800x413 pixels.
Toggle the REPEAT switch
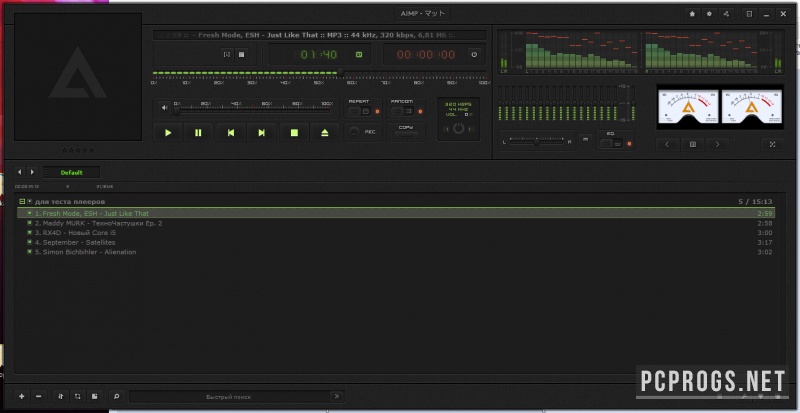pos(359,111)
